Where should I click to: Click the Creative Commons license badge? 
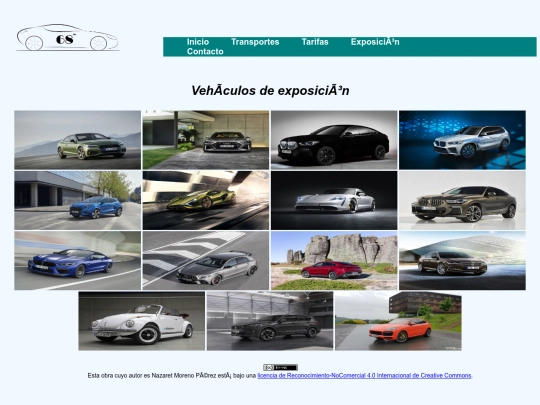point(280,367)
